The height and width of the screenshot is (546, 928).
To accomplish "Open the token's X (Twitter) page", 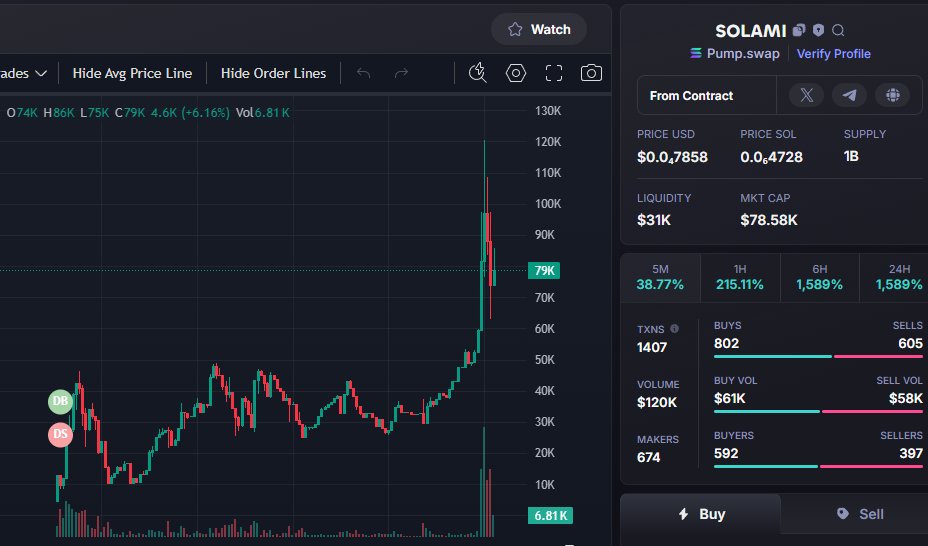I will pos(806,95).
